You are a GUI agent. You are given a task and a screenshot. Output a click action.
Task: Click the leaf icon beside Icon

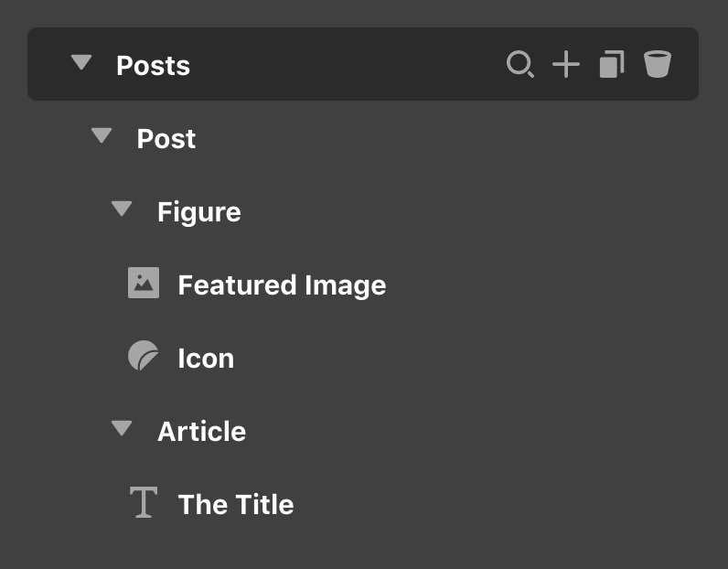(x=143, y=356)
